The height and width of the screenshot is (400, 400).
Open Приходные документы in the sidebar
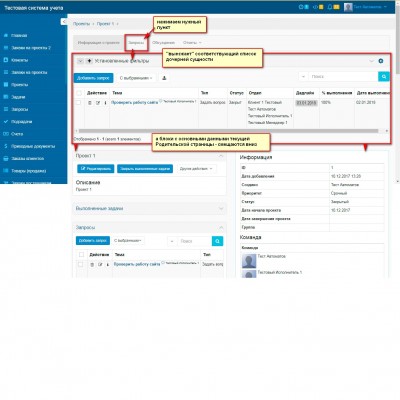coord(33,146)
